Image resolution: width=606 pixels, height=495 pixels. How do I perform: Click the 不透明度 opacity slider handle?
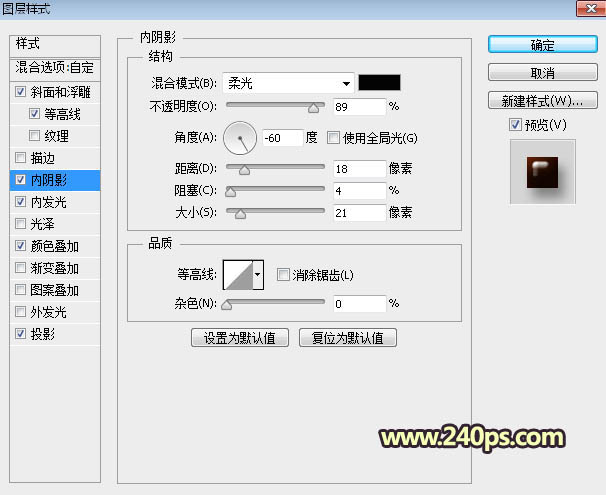[313, 108]
